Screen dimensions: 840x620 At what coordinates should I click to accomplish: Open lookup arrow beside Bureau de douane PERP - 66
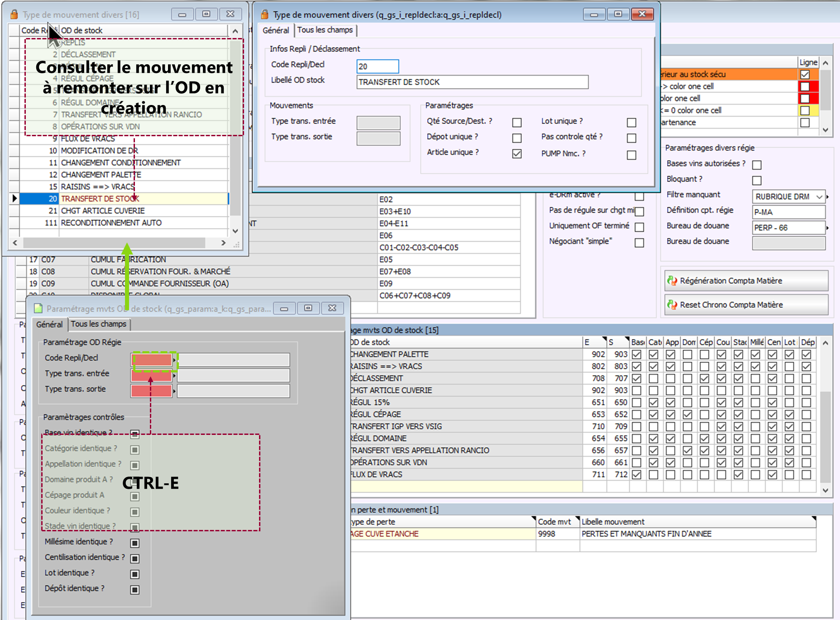pyautogui.click(x=828, y=228)
